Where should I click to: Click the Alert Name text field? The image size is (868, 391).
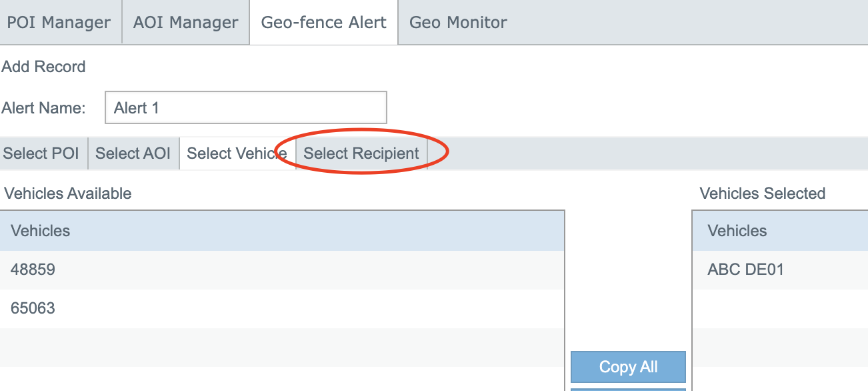[x=245, y=108]
